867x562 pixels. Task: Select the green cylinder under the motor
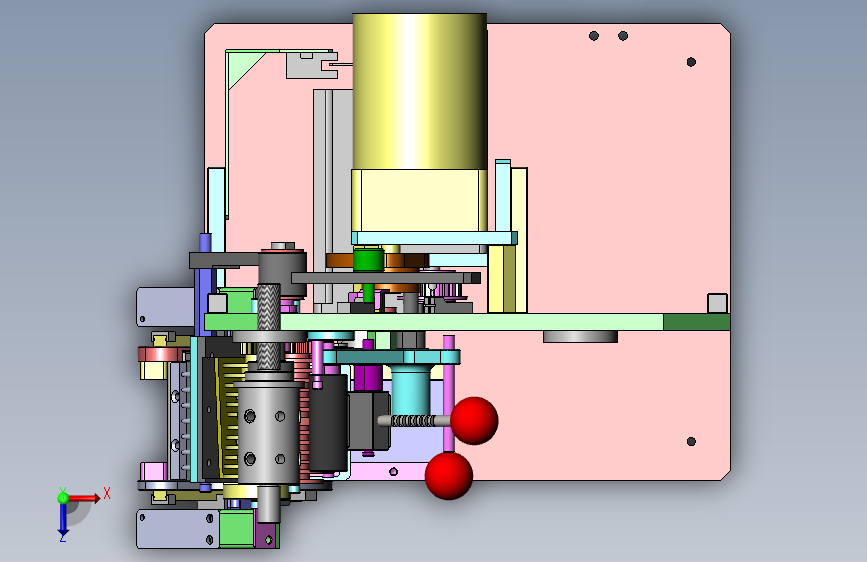point(368,259)
